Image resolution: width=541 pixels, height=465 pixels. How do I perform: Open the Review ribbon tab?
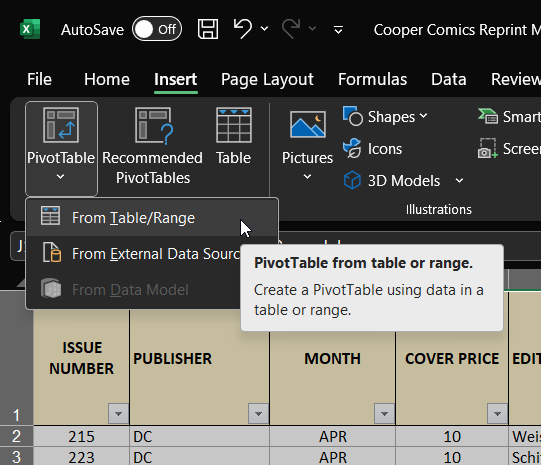click(x=516, y=79)
